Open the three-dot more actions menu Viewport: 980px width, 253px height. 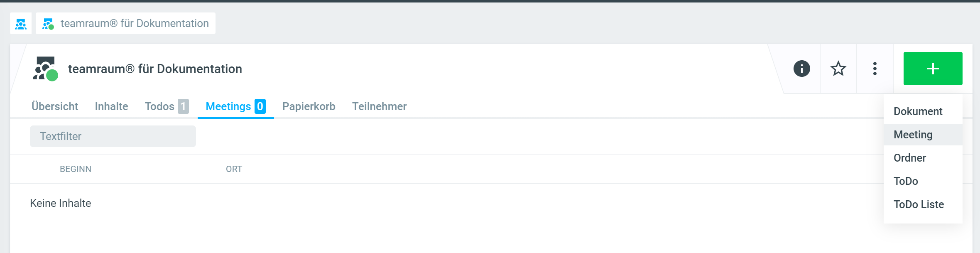tap(875, 69)
